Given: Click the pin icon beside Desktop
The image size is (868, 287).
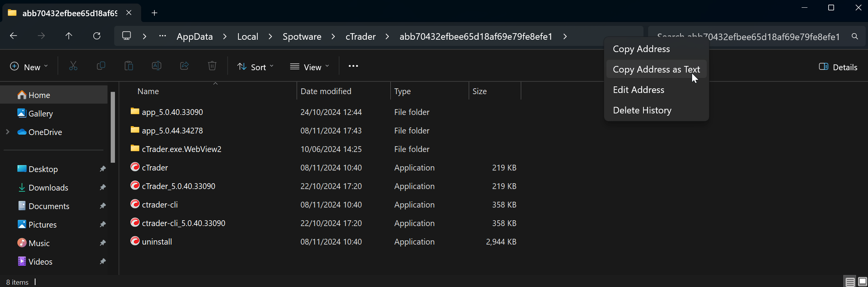Looking at the screenshot, I should [103, 169].
